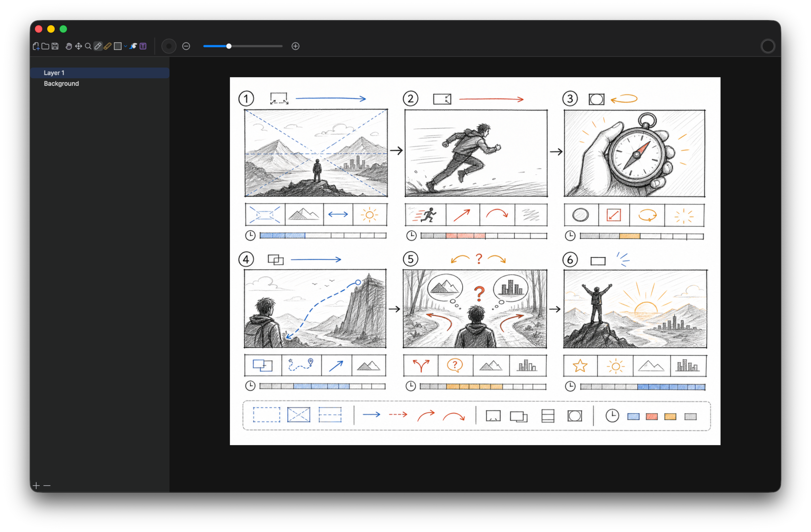The image size is (811, 532).
Task: Select the Background layer
Action: pos(99,84)
